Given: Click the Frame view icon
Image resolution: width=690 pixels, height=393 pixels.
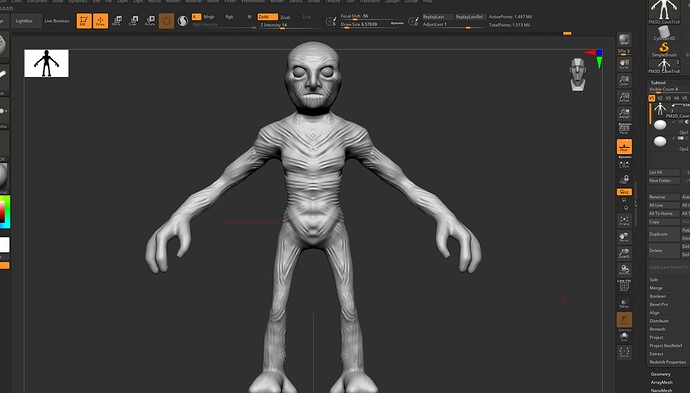Looking at the screenshot, I should click(x=624, y=220).
